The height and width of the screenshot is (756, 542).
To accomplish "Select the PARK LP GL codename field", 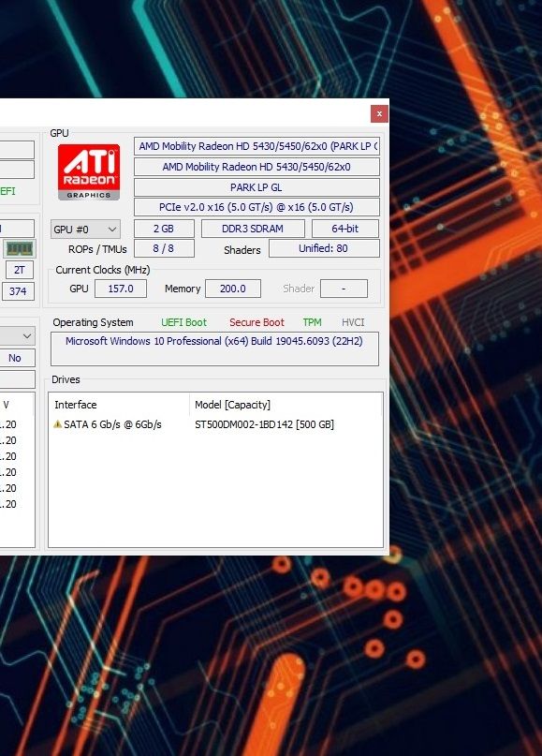I will click(256, 187).
